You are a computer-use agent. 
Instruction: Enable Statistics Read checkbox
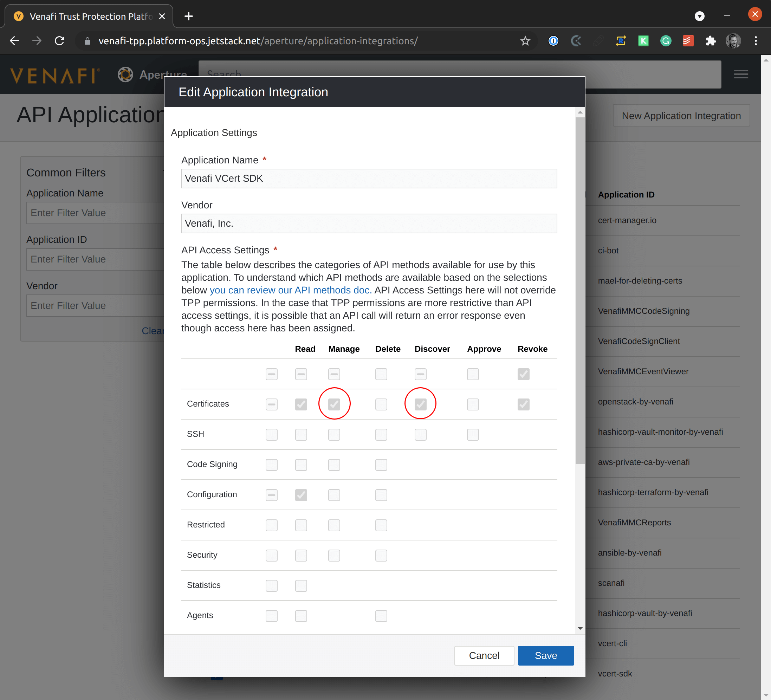click(x=301, y=585)
